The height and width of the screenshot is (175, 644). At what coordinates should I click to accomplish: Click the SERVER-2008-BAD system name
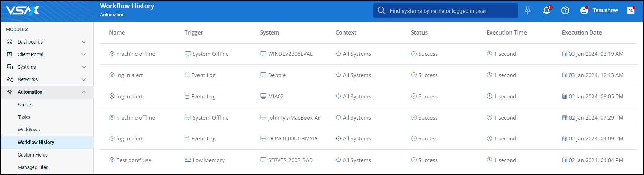290,160
